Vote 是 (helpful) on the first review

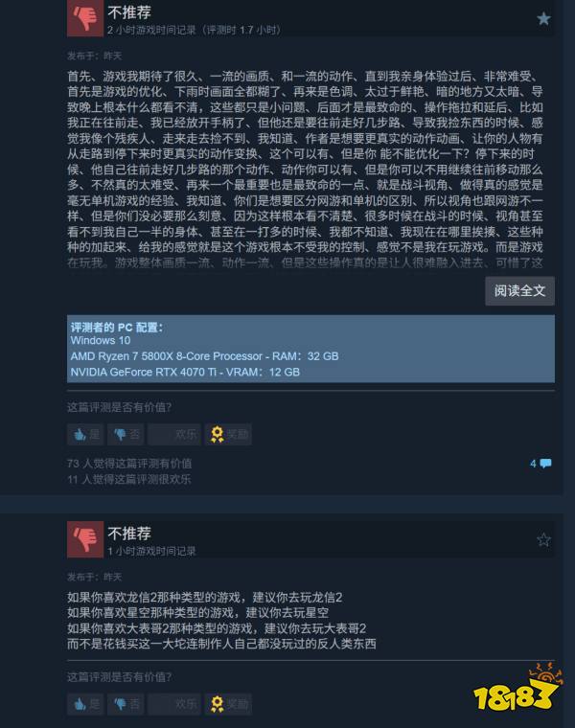click(x=85, y=435)
